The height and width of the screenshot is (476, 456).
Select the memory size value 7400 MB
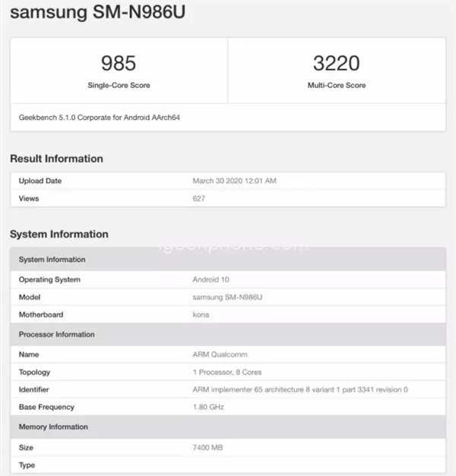click(207, 447)
